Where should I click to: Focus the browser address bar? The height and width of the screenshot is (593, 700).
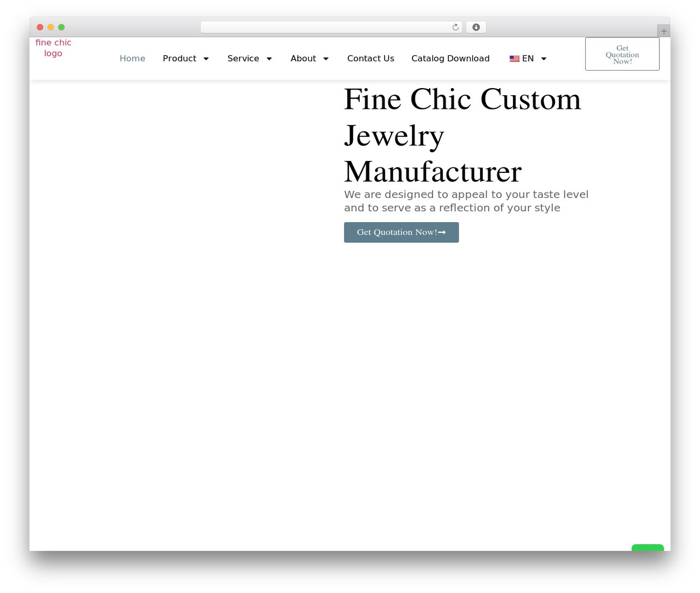(331, 27)
